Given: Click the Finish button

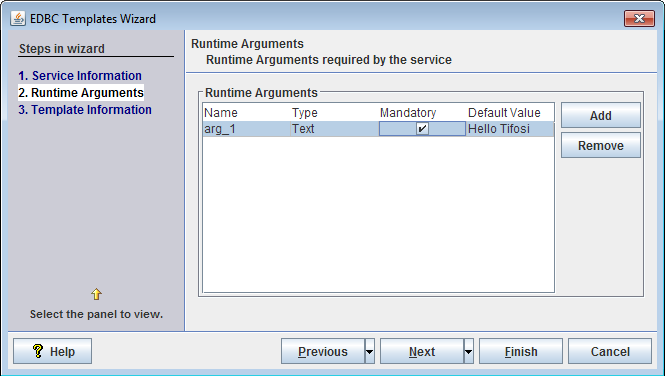Looking at the screenshot, I should pos(521,351).
